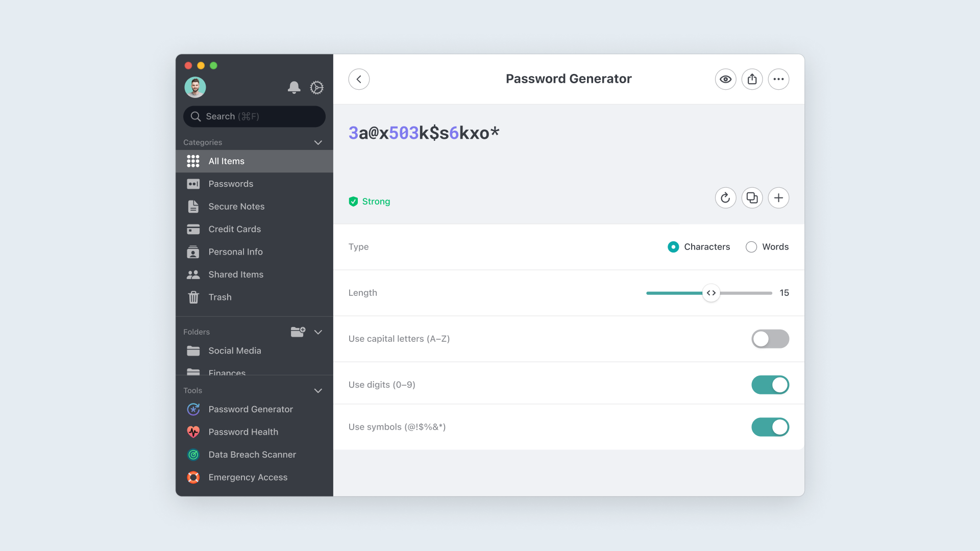The height and width of the screenshot is (551, 980).
Task: Collapse the Tools section chevron
Action: [x=318, y=391]
